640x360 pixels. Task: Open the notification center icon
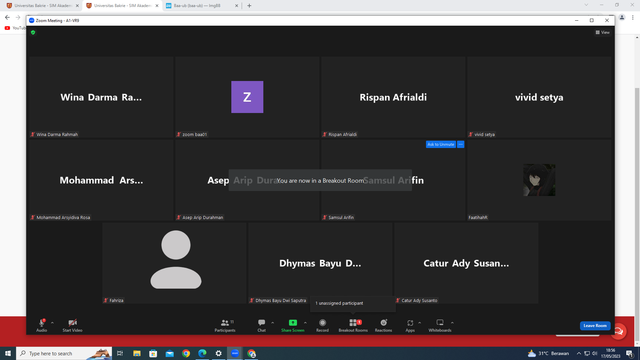(x=630, y=353)
